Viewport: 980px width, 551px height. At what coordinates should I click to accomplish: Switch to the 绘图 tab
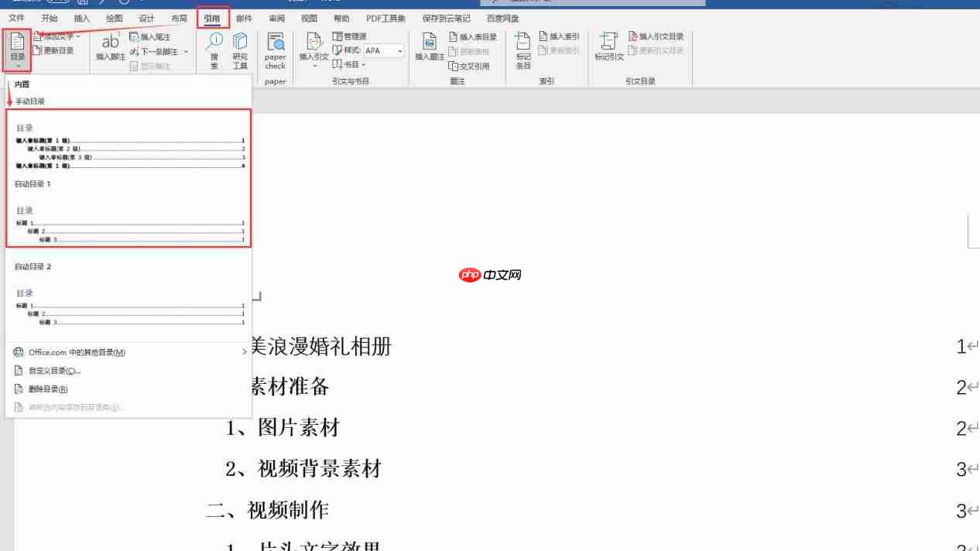114,18
